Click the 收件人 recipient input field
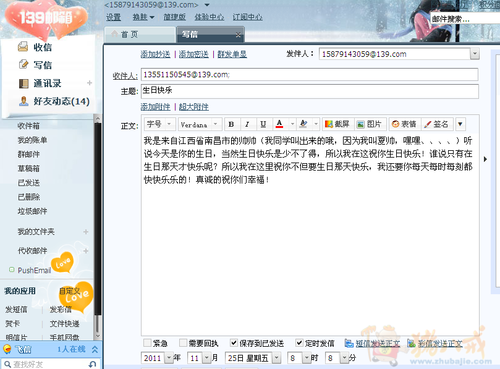Viewport: 500px width, 369px height. [x=310, y=75]
